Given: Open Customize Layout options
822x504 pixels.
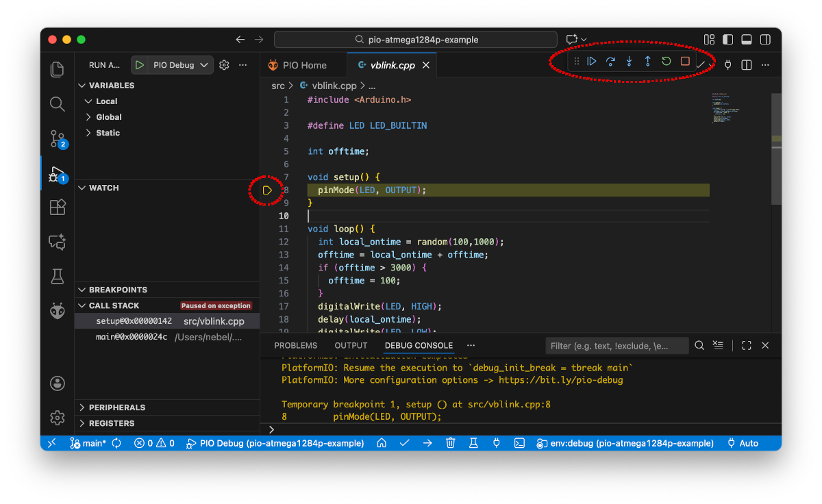Looking at the screenshot, I should point(710,40).
